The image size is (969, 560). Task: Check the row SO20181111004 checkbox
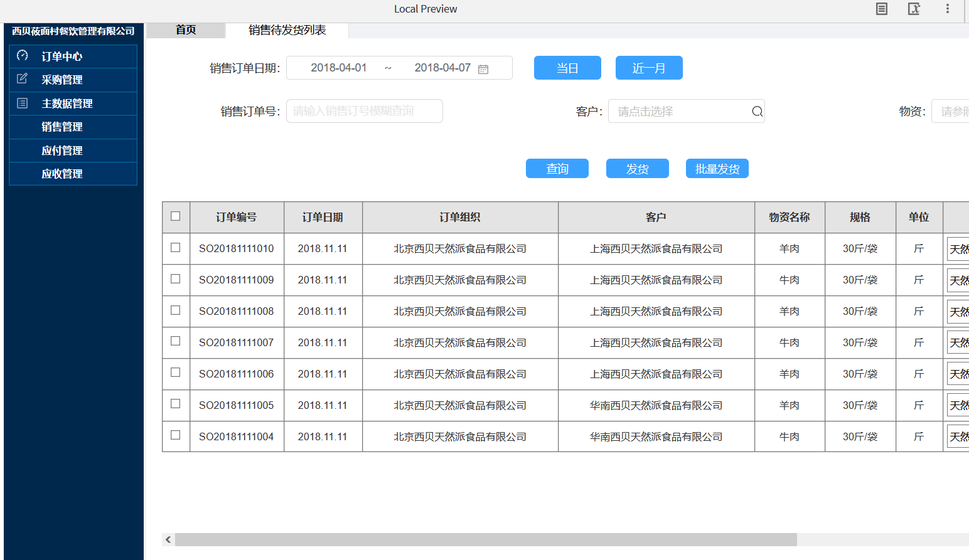click(x=176, y=435)
